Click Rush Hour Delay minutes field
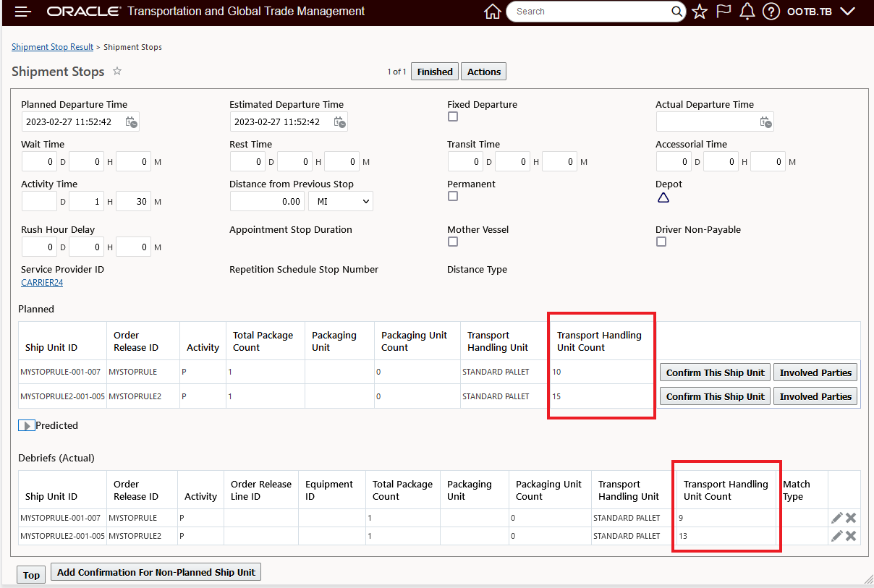The image size is (874, 588). pyautogui.click(x=133, y=247)
